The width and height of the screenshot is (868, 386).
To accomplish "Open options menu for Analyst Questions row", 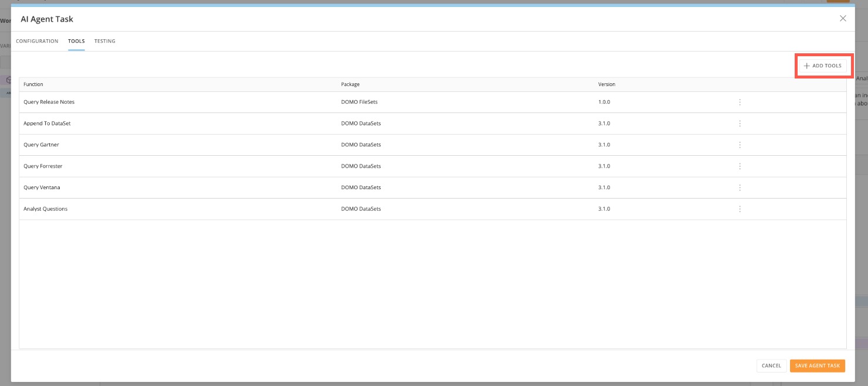I will tap(740, 209).
